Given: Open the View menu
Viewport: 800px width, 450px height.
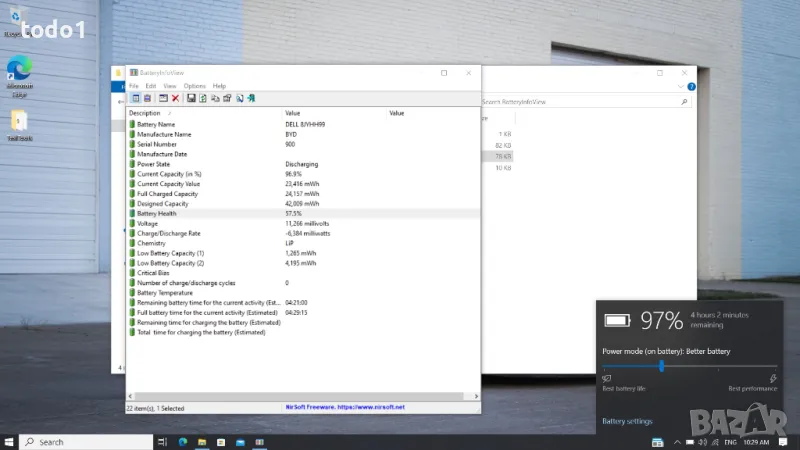Looking at the screenshot, I should click(x=170, y=86).
